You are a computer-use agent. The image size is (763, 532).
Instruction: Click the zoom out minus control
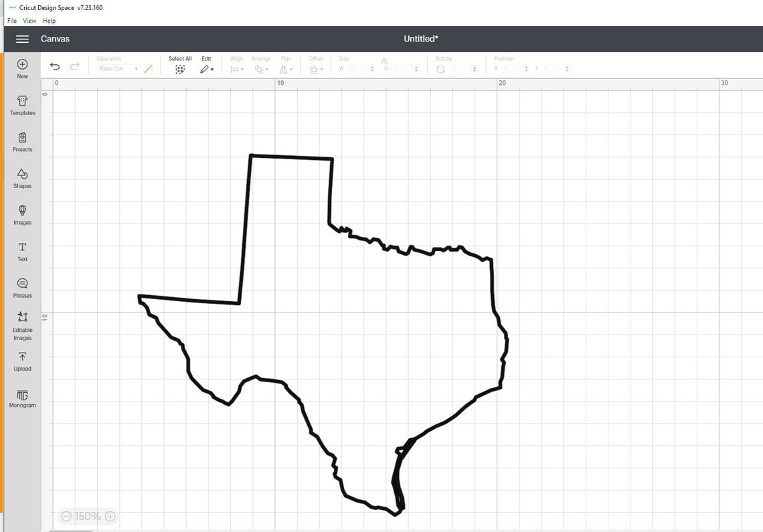coord(66,516)
